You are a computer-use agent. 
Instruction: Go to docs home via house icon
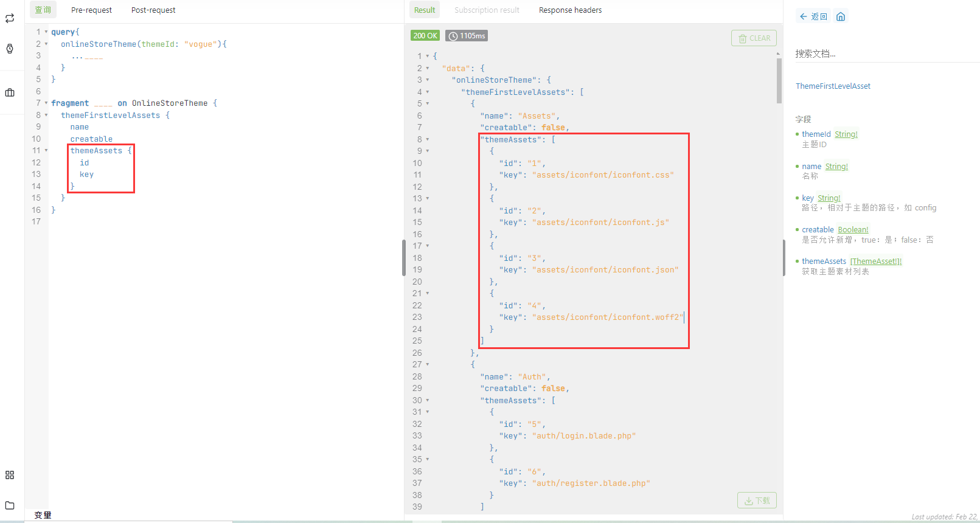841,16
